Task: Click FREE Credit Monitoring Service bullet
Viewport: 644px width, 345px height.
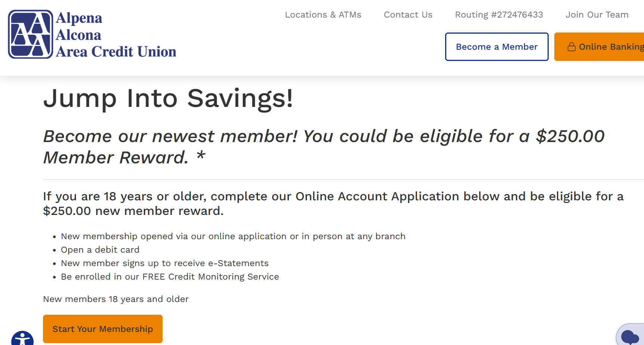Action: 170,277
